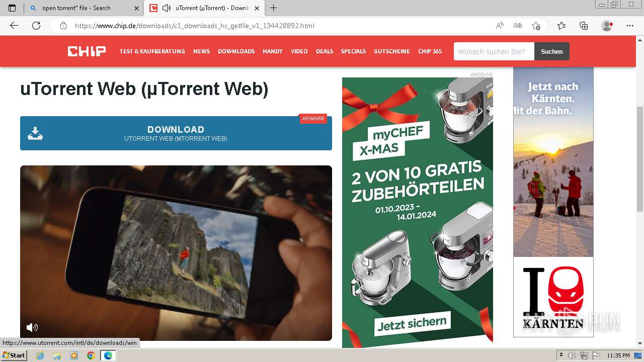Viewport: 644px width, 362px height.
Task: Open the translate page option
Action: point(518,26)
